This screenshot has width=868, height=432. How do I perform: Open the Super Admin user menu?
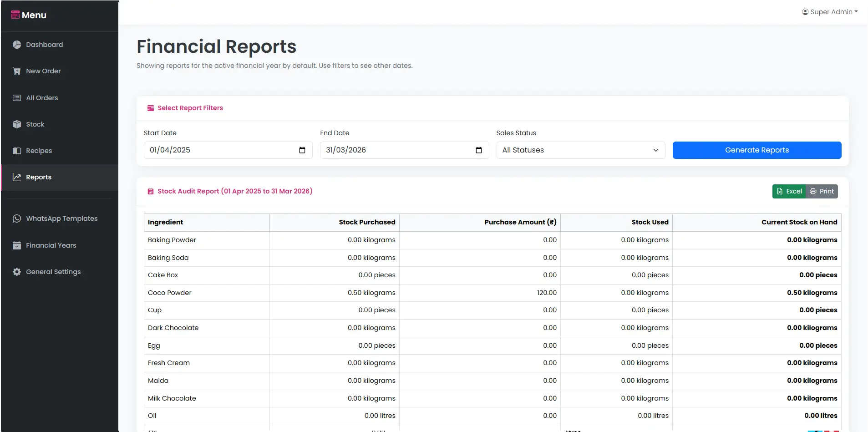click(x=829, y=12)
